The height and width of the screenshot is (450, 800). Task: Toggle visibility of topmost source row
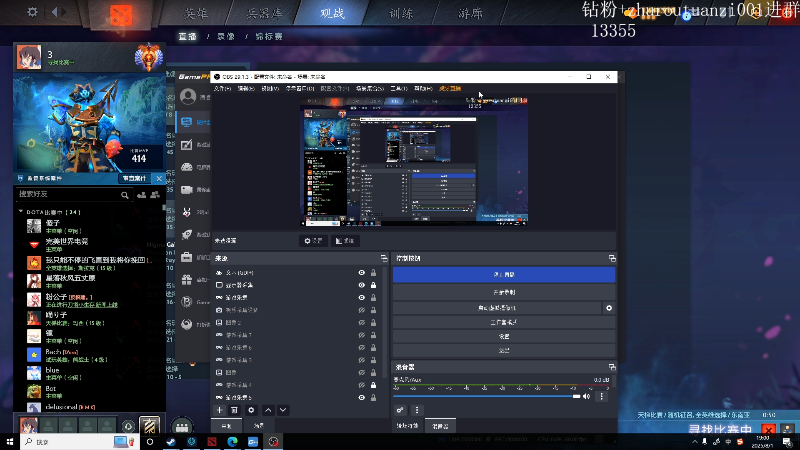[x=362, y=272]
